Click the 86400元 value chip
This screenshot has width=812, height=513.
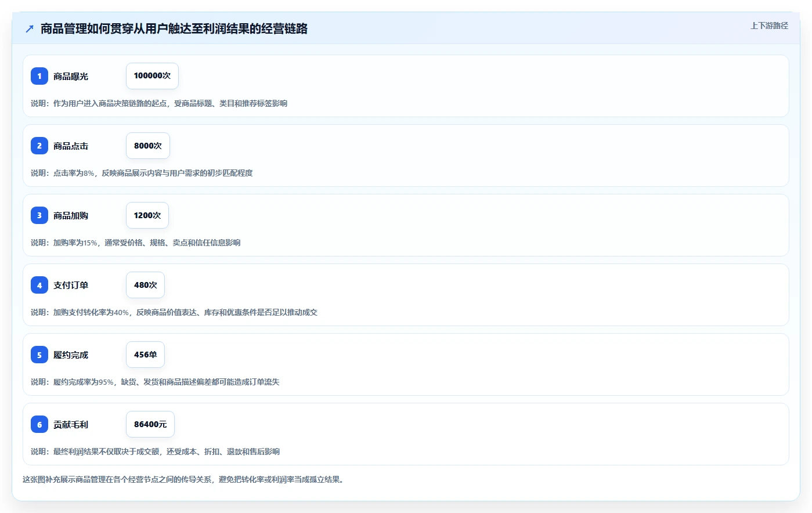click(x=150, y=424)
